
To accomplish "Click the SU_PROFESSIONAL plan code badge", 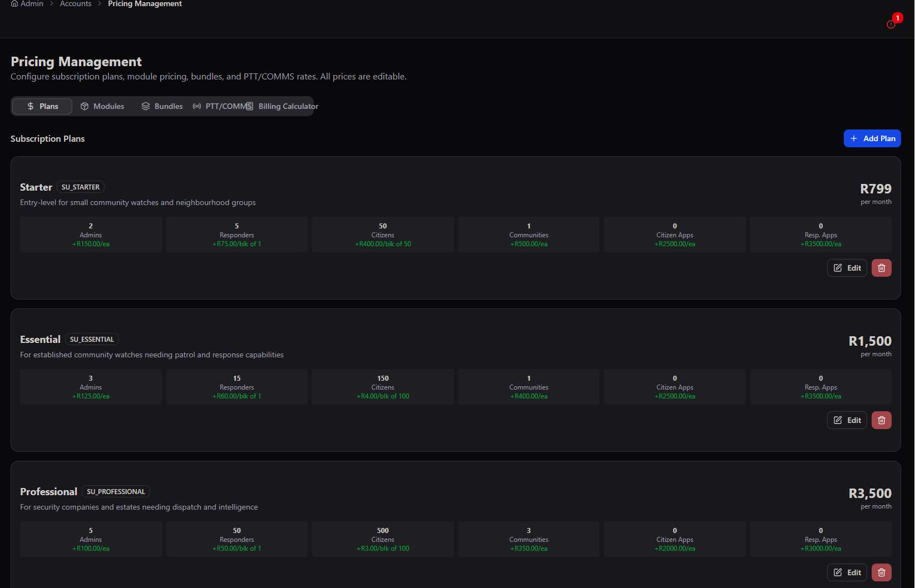I will pos(116,492).
